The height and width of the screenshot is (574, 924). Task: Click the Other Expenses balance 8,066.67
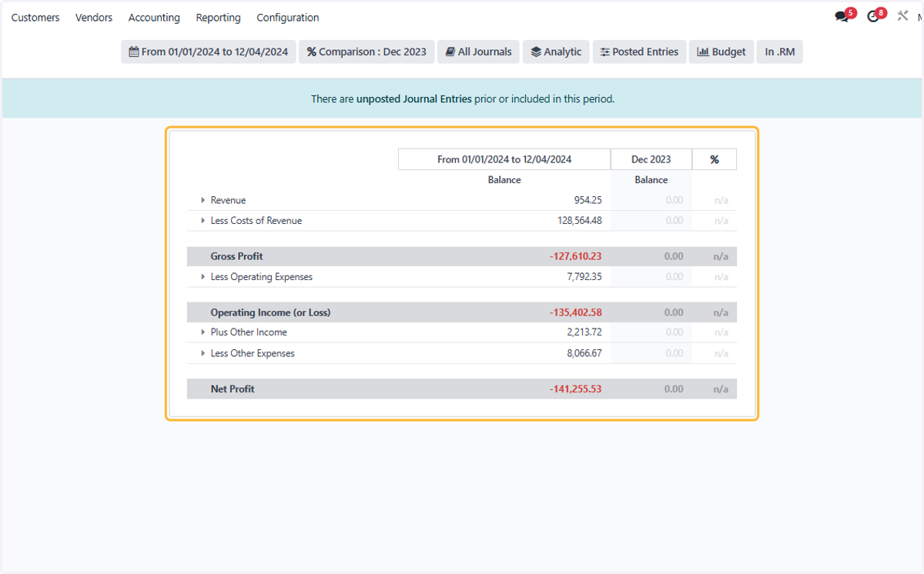click(584, 353)
